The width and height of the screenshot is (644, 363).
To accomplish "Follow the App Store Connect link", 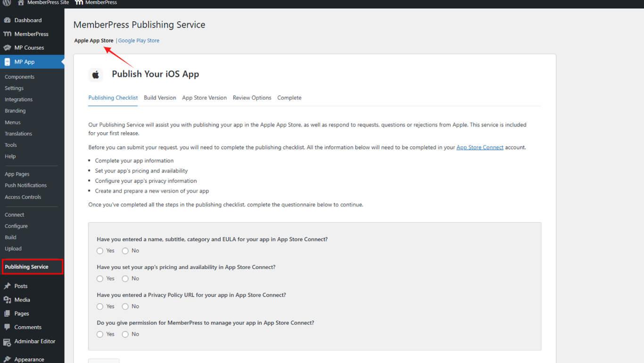I will click(479, 147).
